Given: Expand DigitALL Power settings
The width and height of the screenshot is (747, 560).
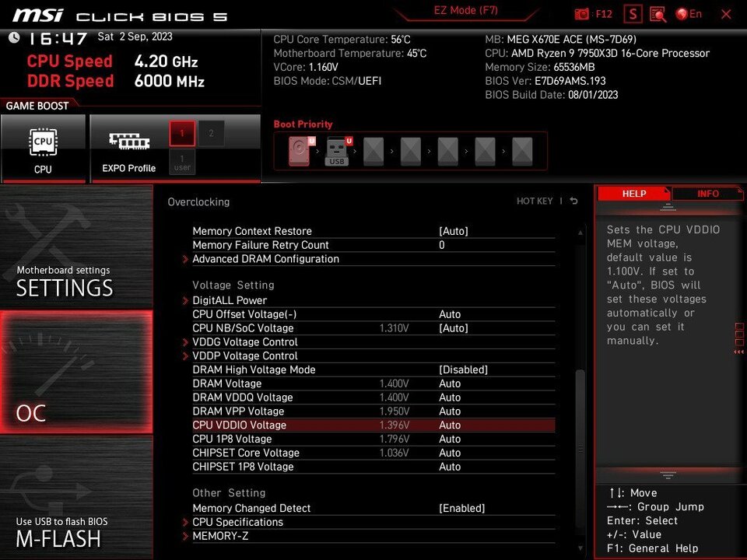Looking at the screenshot, I should [229, 300].
